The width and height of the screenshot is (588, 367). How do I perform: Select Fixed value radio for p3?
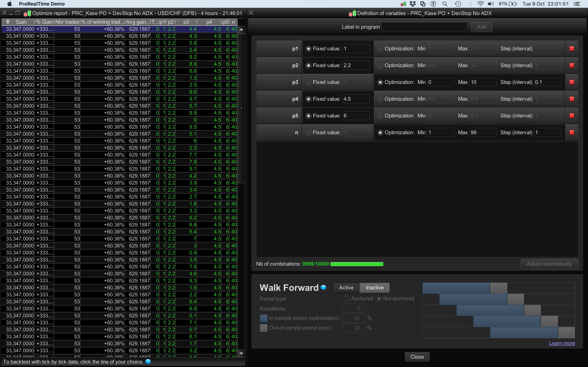pyautogui.click(x=308, y=82)
